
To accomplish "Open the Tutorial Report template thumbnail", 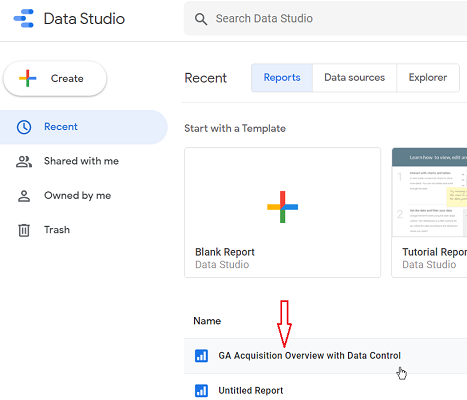I will coord(430,192).
